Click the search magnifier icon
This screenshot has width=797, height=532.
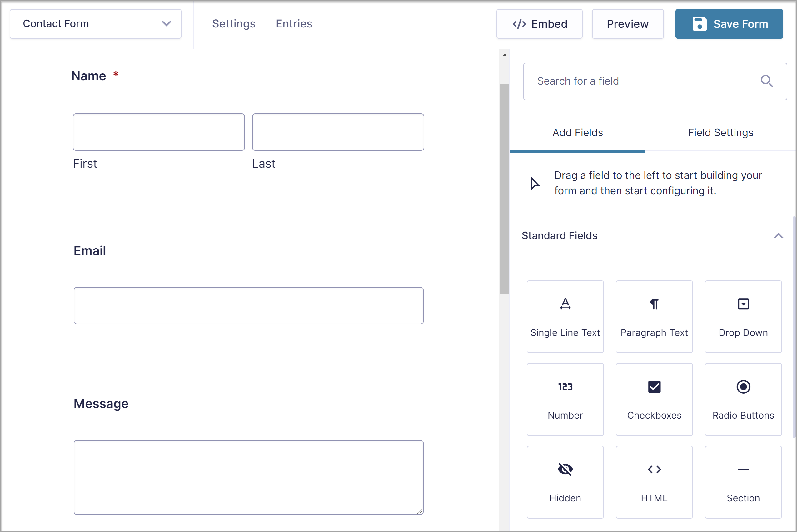(x=767, y=81)
